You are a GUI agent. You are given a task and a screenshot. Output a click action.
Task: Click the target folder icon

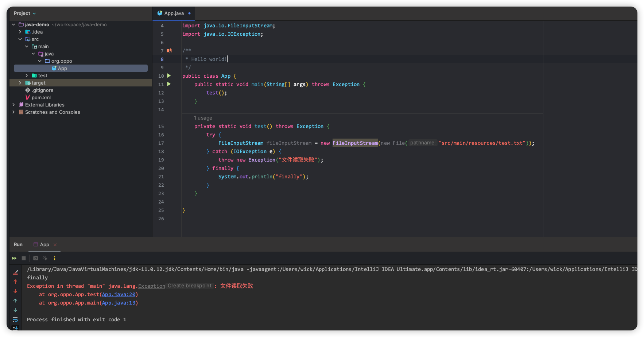pyautogui.click(x=28, y=83)
